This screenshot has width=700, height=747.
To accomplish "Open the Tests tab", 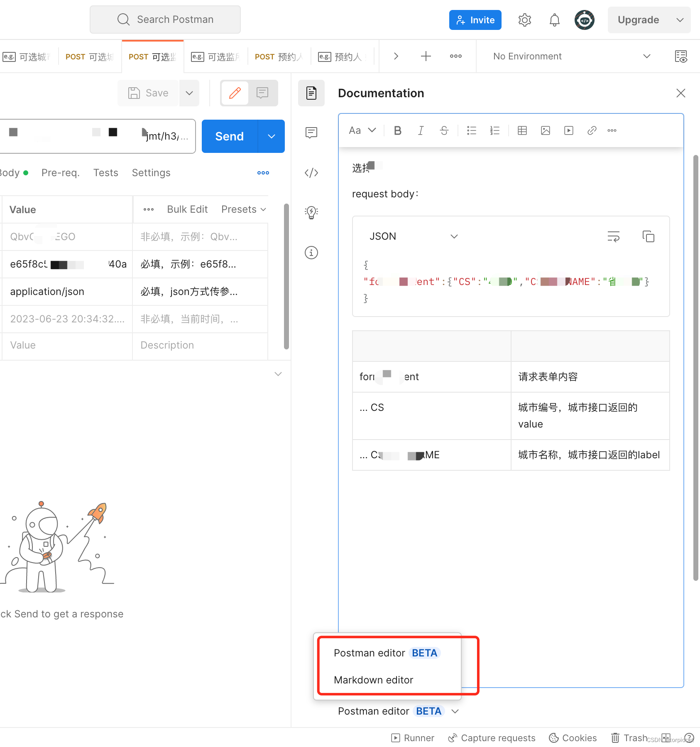I will point(105,173).
